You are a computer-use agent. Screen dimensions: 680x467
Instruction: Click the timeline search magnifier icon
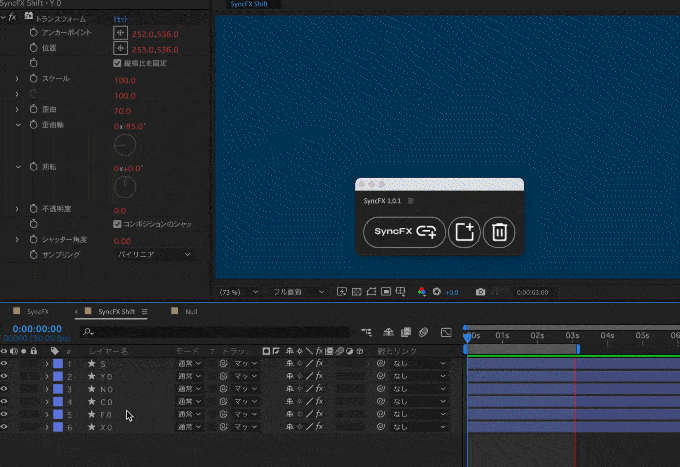point(88,332)
